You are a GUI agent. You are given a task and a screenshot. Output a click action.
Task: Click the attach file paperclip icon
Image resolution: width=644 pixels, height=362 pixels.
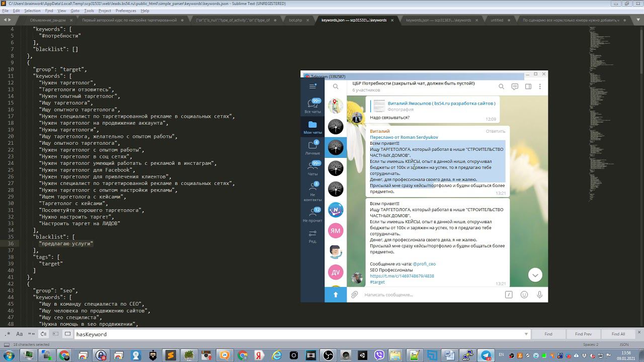(355, 295)
